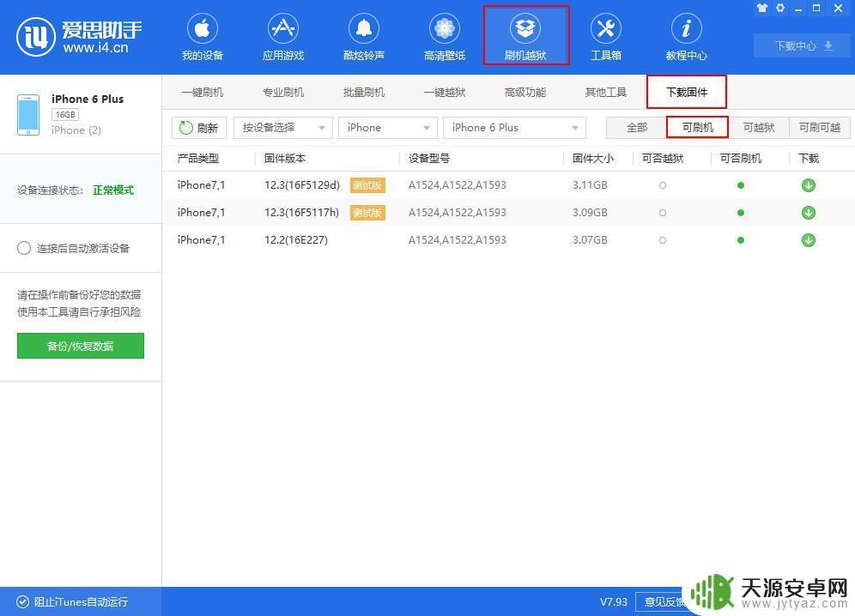
Task: Toggle 阻止iTunes自动运行 checkbox
Action: pyautogui.click(x=23, y=601)
